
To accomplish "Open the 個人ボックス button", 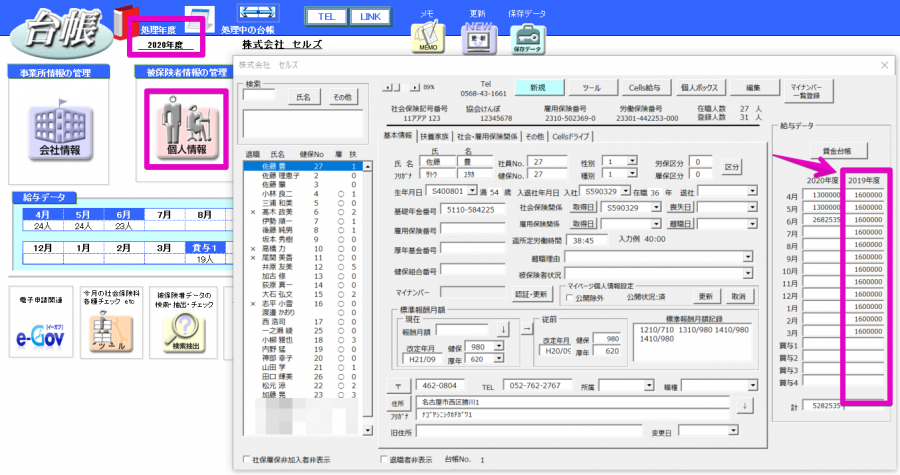I will coord(699,88).
